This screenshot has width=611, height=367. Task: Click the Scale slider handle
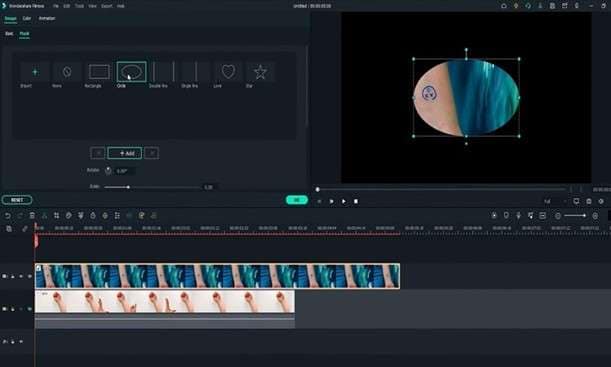(x=128, y=187)
